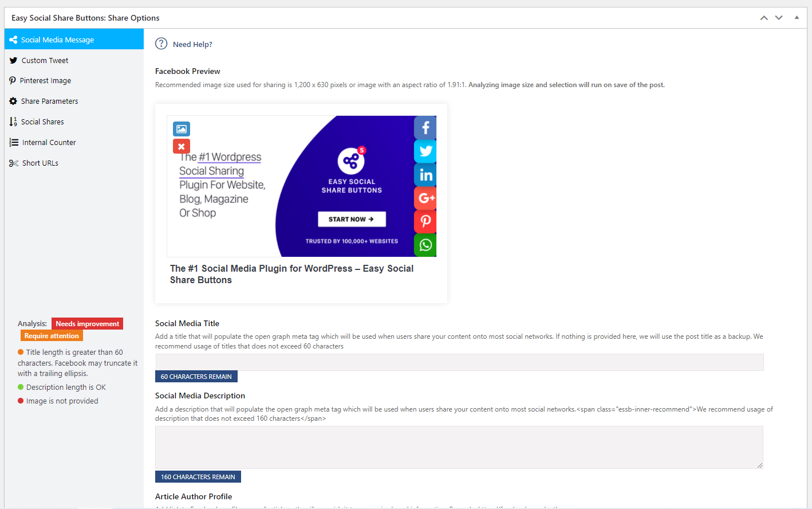Open the Custom Tweet tab
This screenshot has width=812, height=509.
(x=45, y=60)
